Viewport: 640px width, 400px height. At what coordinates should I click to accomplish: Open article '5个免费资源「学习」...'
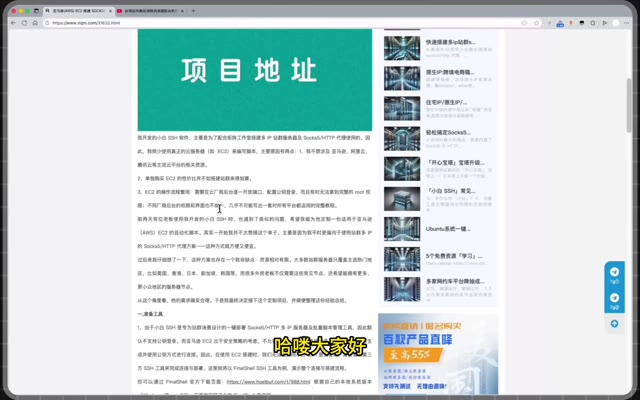(x=454, y=256)
